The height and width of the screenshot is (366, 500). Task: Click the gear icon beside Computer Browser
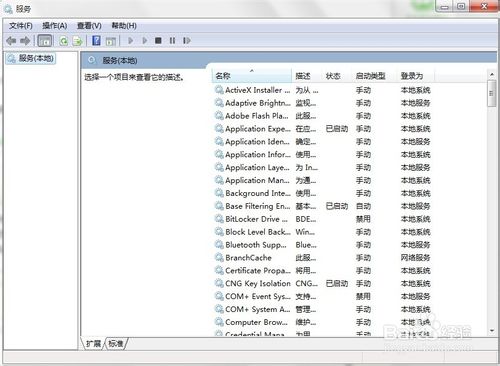point(219,322)
